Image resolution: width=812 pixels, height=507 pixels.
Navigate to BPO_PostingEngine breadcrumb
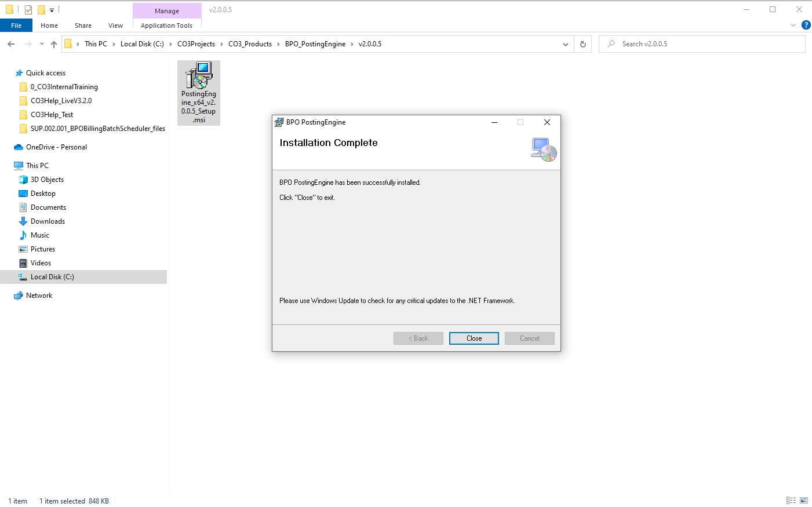(x=315, y=44)
